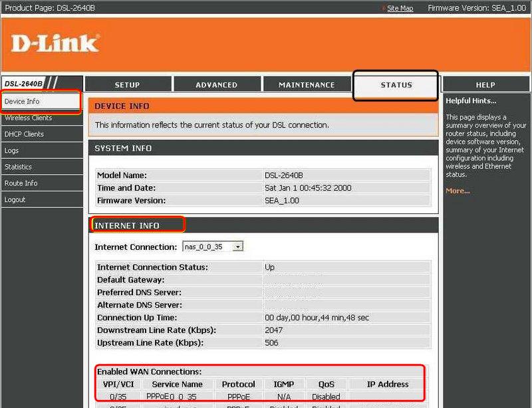Image resolution: width=532 pixels, height=408 pixels.
Task: Select the Time and Date value
Action: pos(308,188)
